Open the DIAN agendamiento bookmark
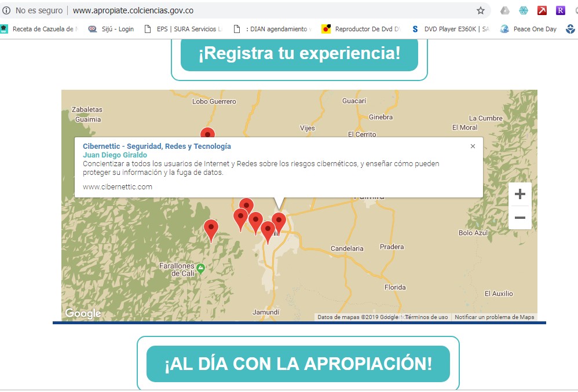The width and height of the screenshot is (578, 392). coord(273,29)
